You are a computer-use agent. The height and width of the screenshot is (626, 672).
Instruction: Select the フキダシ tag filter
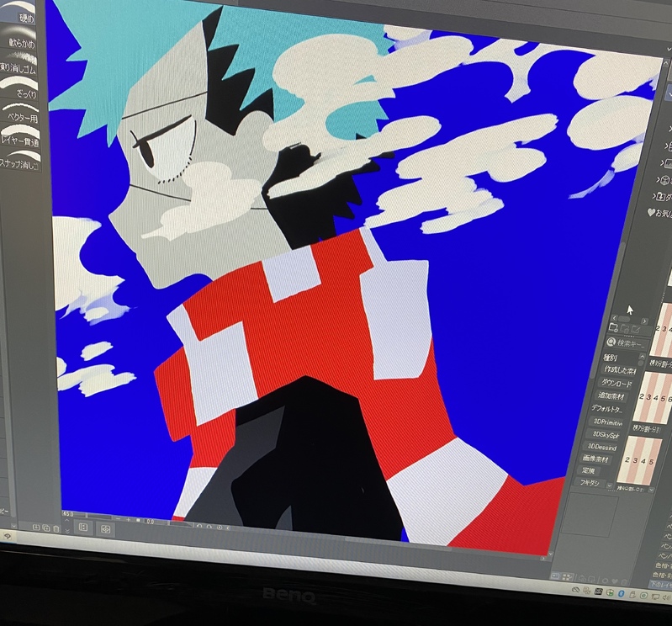pyautogui.click(x=590, y=482)
